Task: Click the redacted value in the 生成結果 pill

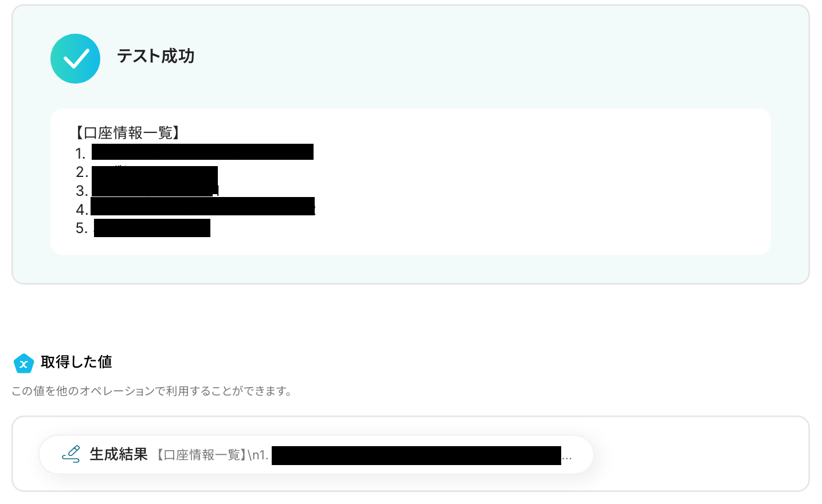Action: [416, 455]
